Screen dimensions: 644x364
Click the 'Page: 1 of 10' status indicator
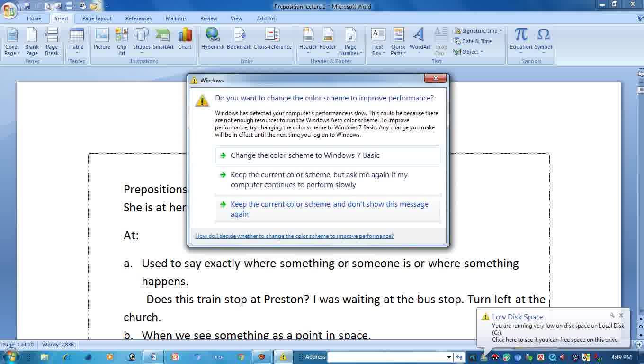[x=18, y=345]
